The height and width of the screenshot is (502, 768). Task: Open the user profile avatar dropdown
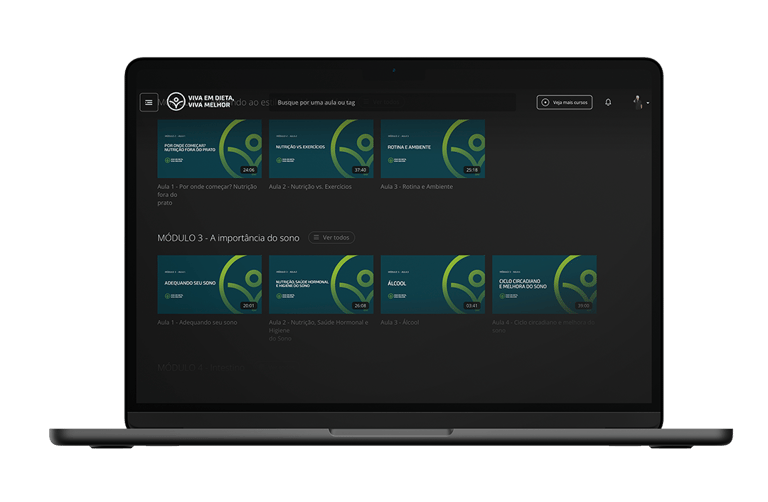point(640,102)
